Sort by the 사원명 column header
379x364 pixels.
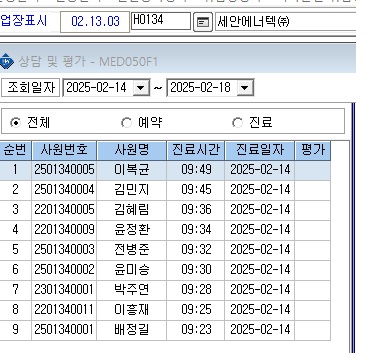(132, 150)
